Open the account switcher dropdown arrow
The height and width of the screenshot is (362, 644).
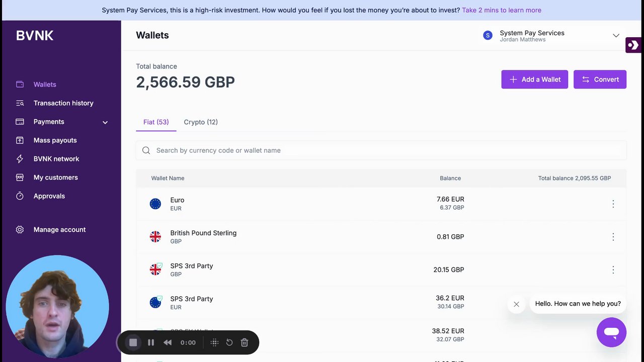[616, 35]
